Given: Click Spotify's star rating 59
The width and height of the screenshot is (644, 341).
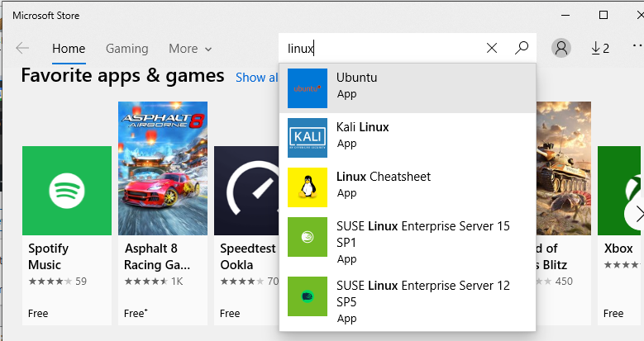Looking at the screenshot, I should coord(58,281).
